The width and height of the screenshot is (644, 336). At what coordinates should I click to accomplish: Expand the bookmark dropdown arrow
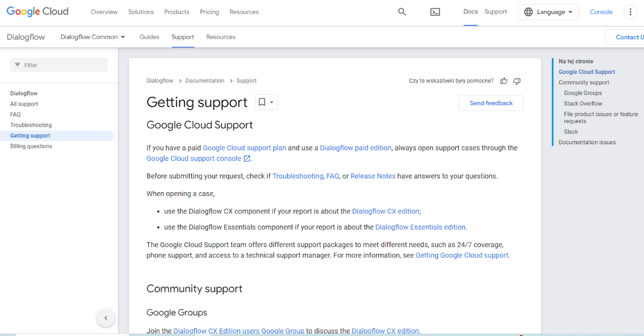[x=272, y=102]
